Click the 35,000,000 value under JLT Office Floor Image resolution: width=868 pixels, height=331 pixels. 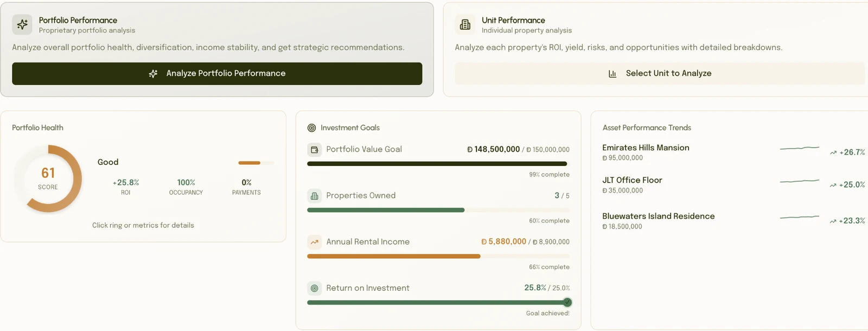pyautogui.click(x=623, y=190)
